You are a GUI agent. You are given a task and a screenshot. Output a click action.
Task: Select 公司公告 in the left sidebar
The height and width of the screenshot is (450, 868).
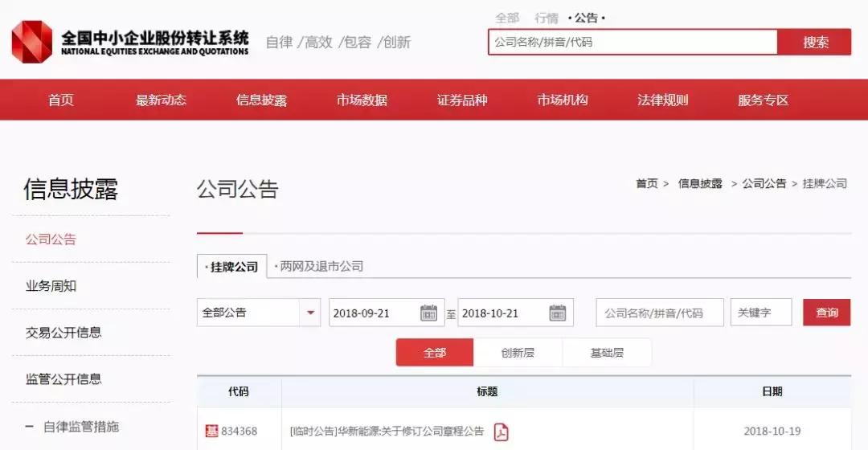[x=51, y=239]
